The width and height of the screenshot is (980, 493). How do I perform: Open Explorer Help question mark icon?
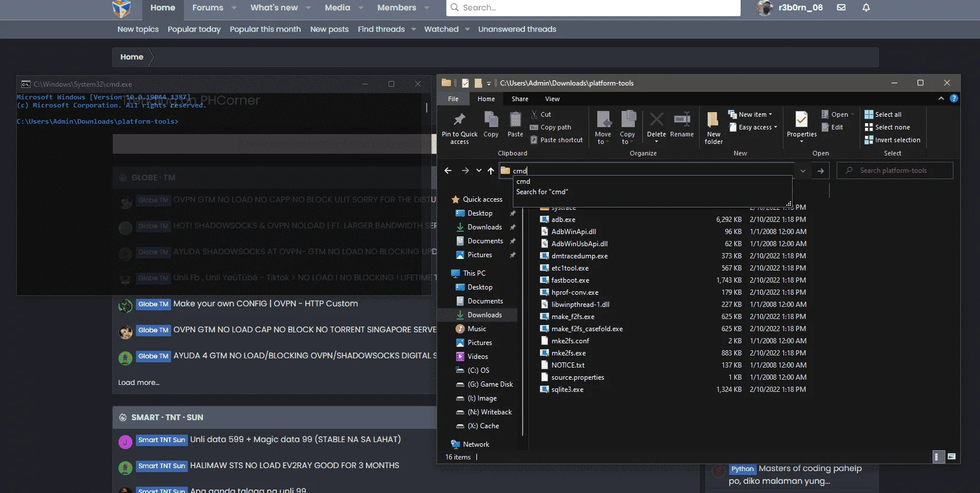954,98
